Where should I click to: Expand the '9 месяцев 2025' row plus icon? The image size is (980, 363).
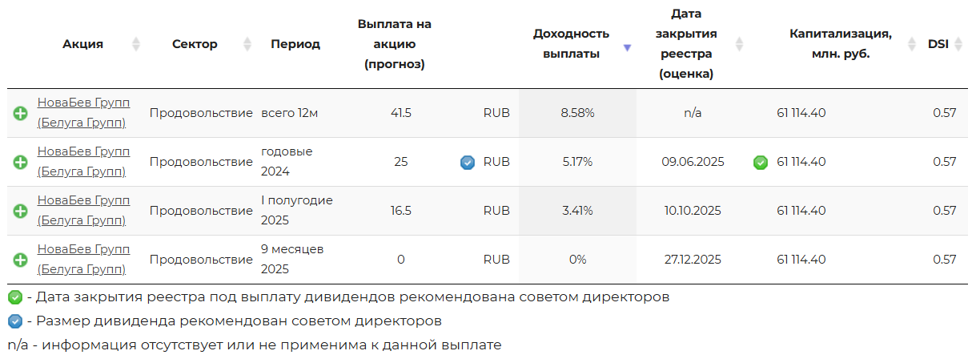21,260
